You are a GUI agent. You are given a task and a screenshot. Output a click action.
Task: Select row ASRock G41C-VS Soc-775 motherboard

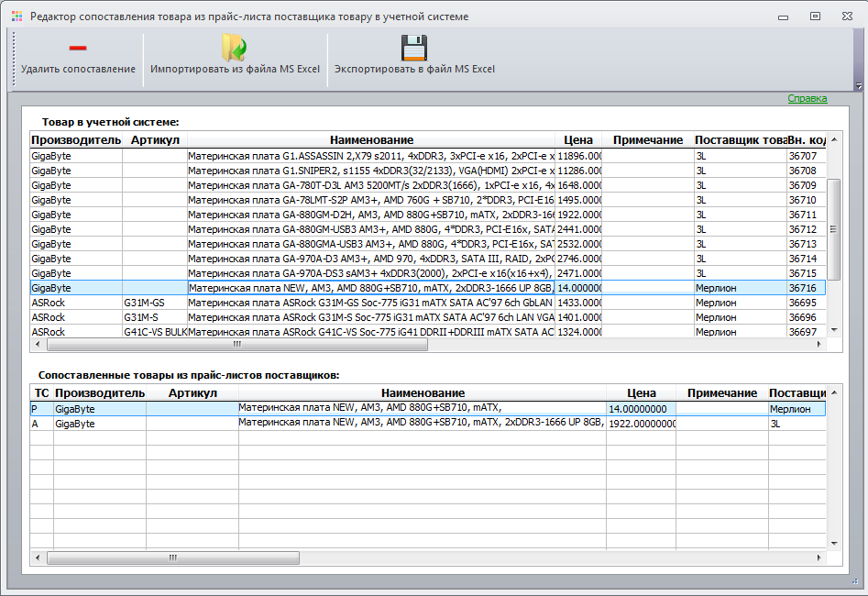(427, 332)
